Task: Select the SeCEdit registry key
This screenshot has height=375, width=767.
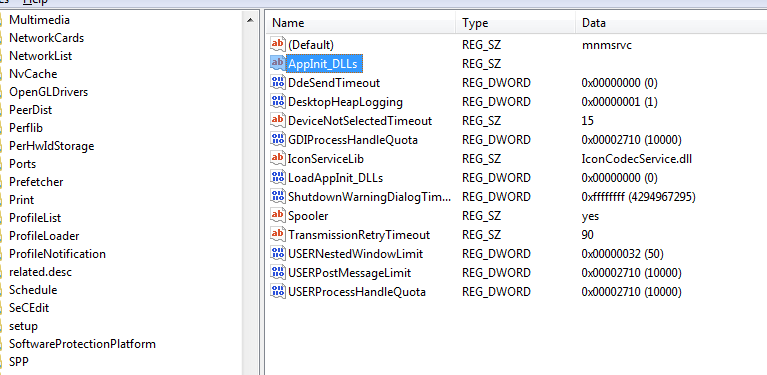Action: 29,308
